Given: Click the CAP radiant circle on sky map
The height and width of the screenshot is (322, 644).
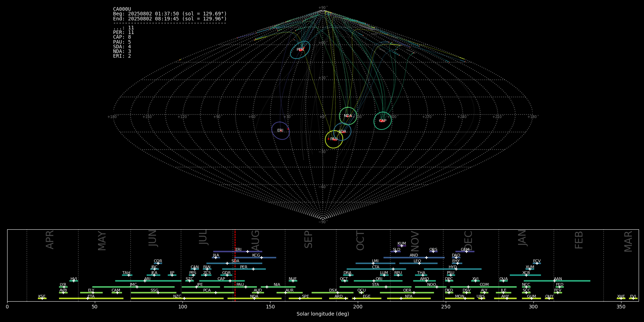Looking at the screenshot, I should pos(382,121).
